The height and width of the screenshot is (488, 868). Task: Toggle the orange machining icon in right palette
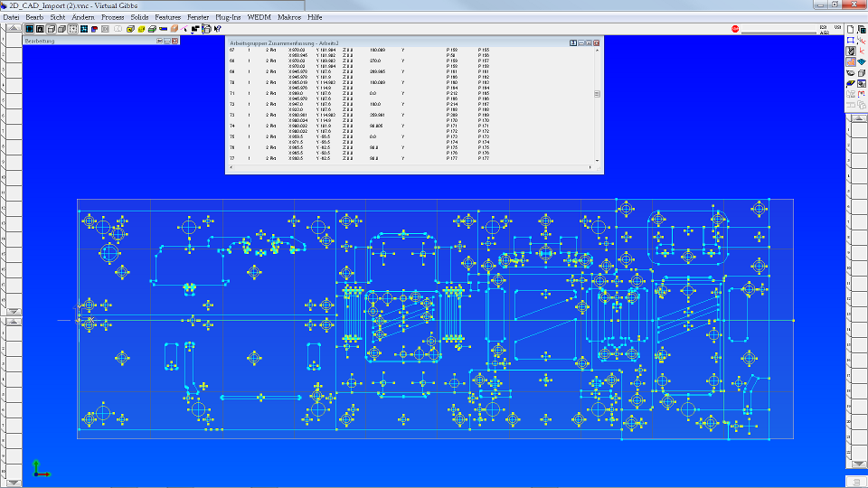pyautogui.click(x=851, y=62)
